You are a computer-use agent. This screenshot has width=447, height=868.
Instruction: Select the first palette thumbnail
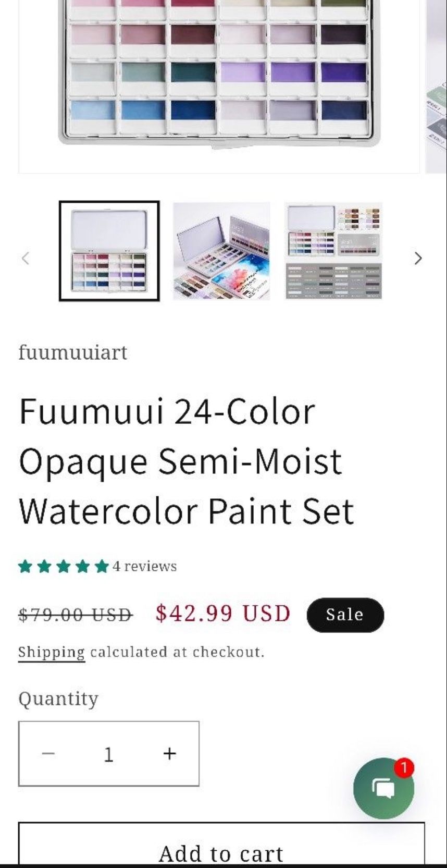point(109,251)
